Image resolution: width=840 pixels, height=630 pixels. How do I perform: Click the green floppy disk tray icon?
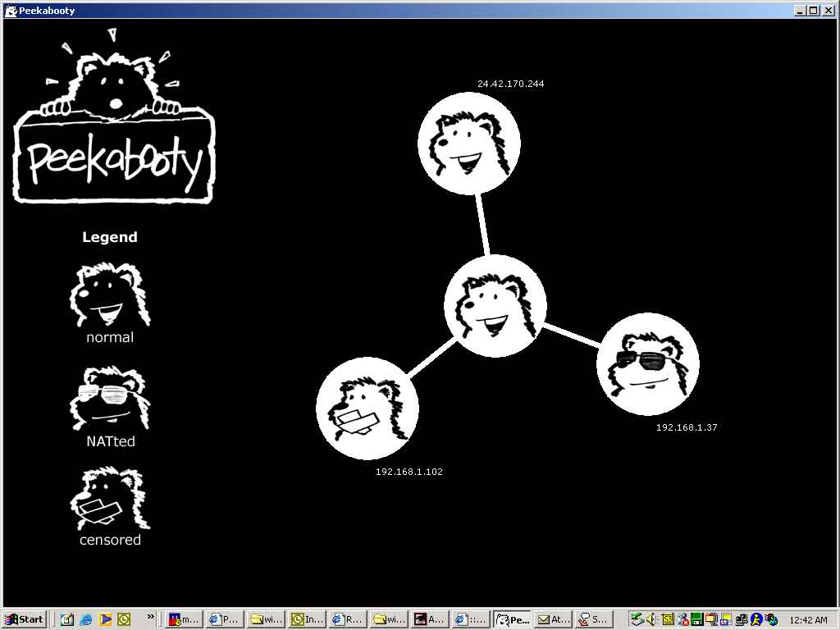tap(697, 619)
